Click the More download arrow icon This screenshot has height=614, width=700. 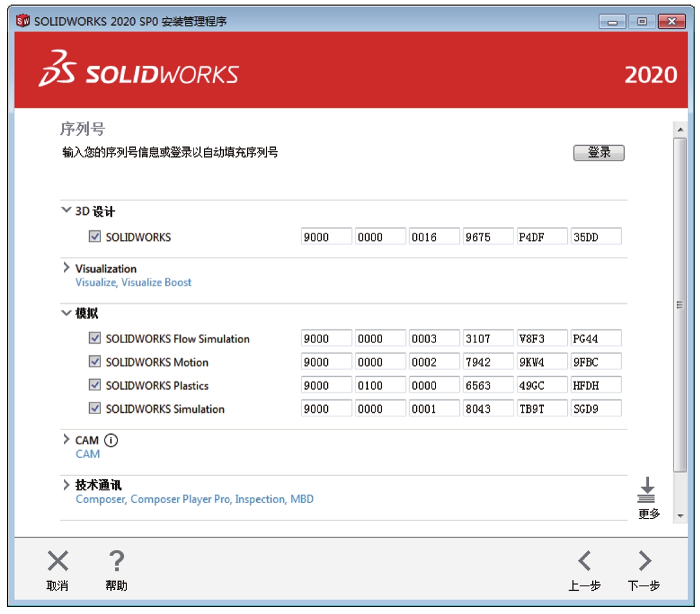[x=646, y=491]
